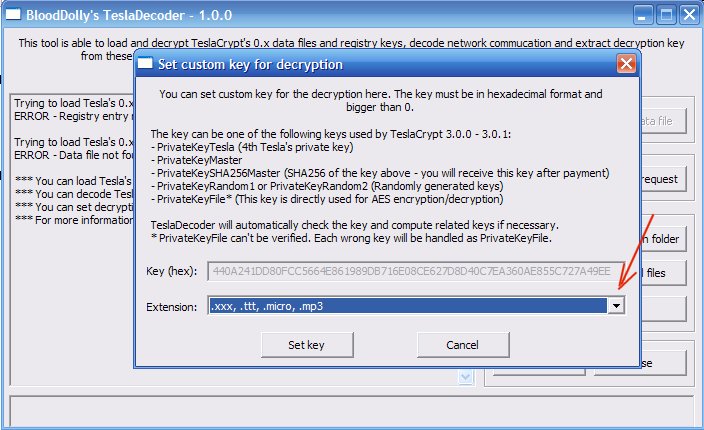
Task: Click Cancel in the custom key dialog
Action: tap(463, 345)
